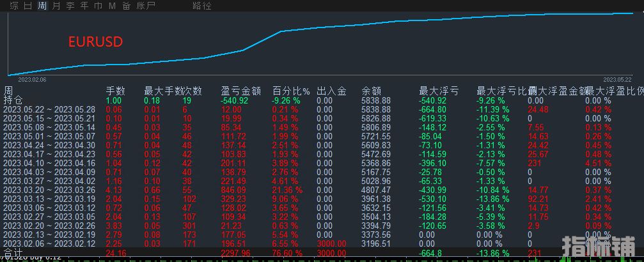Select week row 2023.05.01 ~ 2023.05.07
Viewport: 644px width, 262px height.
[x=49, y=136]
